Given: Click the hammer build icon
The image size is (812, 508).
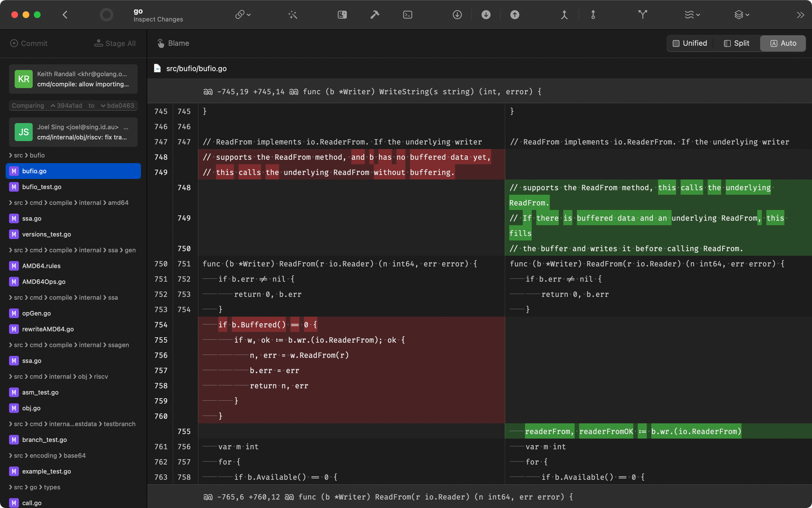Looking at the screenshot, I should click(x=375, y=15).
